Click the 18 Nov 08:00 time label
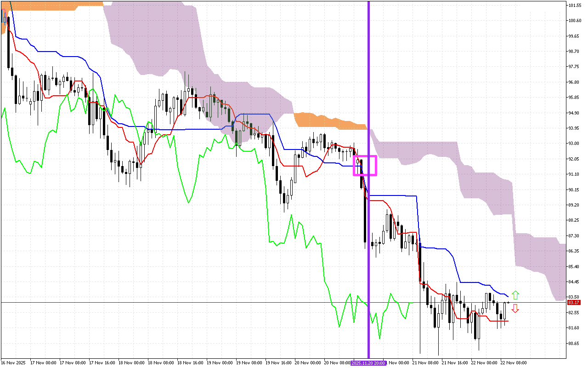Viewport: 588px width, 368px height. pyautogui.click(x=161, y=363)
